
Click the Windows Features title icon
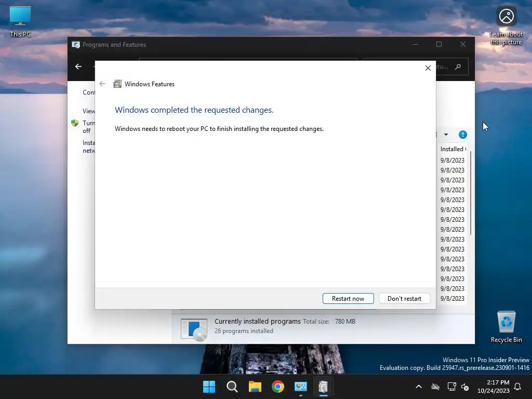tap(118, 84)
